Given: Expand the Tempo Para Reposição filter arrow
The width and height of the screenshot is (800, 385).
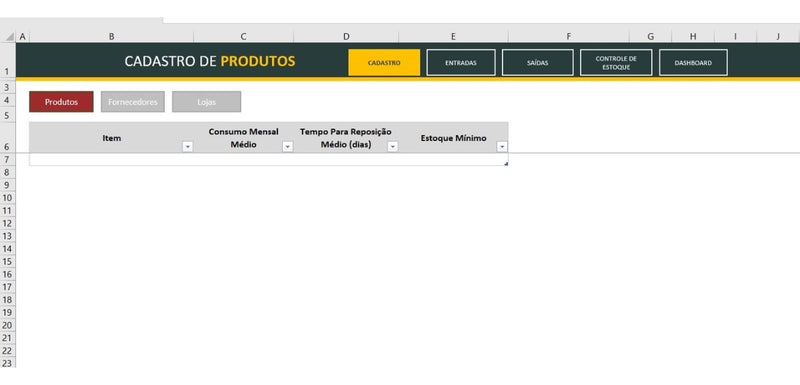Looking at the screenshot, I should (x=393, y=147).
